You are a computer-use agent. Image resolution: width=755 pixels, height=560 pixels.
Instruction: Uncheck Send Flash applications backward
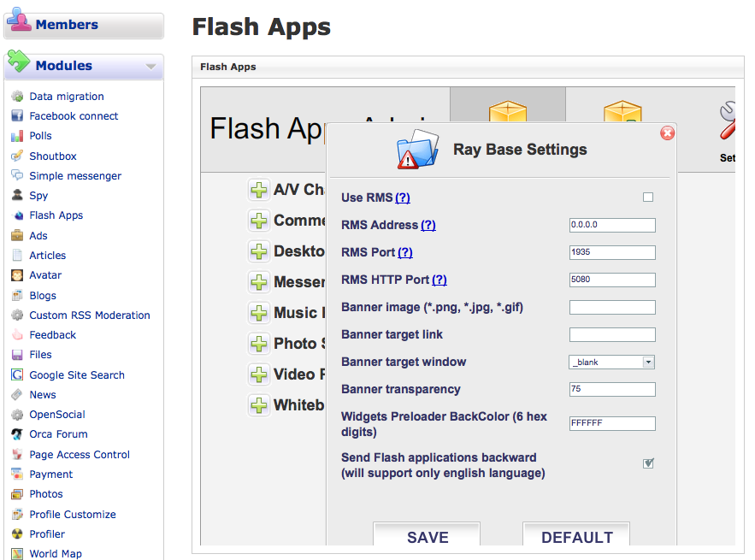(x=648, y=463)
